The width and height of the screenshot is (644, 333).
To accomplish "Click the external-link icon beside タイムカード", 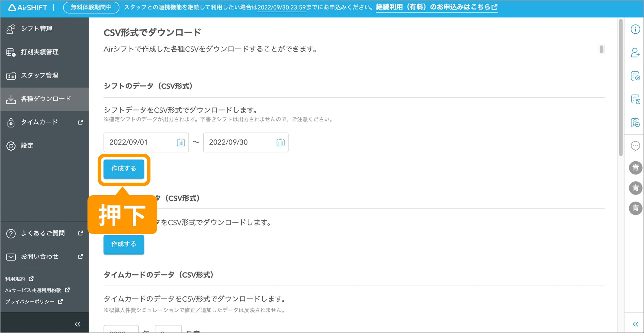I will click(80, 122).
